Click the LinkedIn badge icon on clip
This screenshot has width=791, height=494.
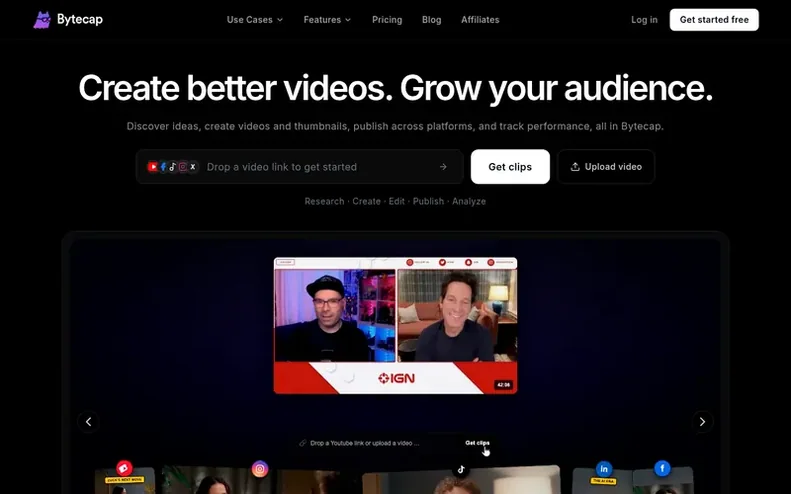(604, 469)
